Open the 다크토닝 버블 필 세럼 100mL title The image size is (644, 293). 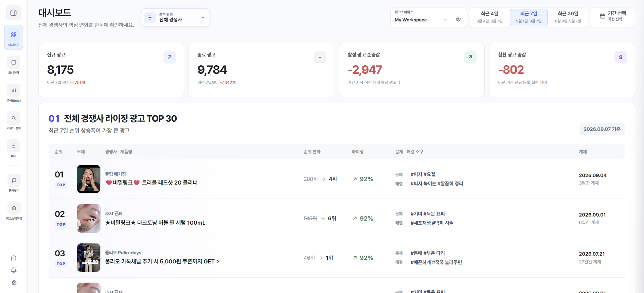pyautogui.click(x=155, y=223)
